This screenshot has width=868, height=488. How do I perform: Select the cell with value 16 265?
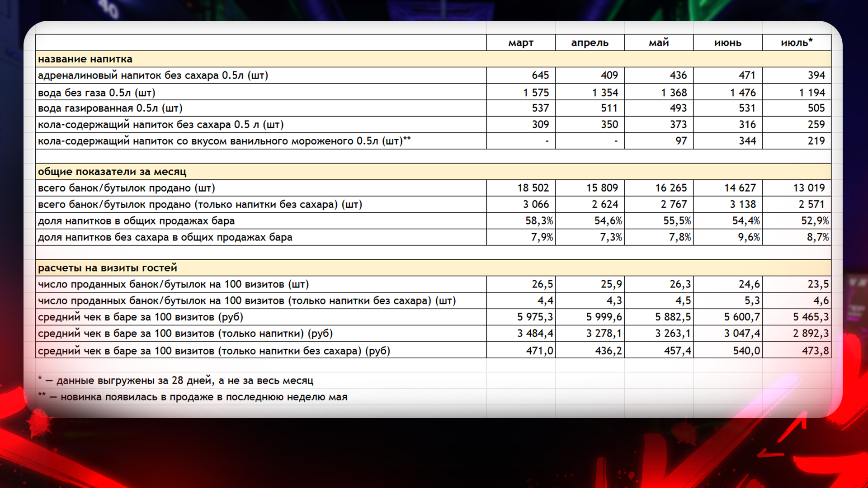click(x=659, y=188)
